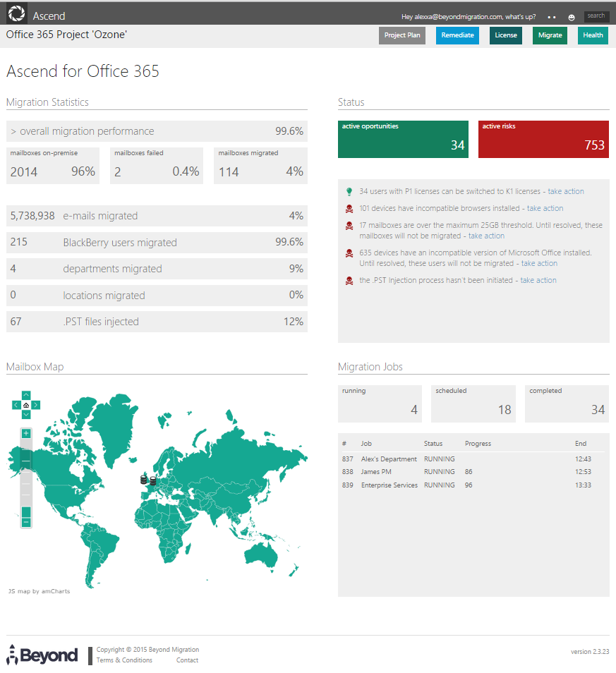Click the 'Office 365 Project Ozone' title
The width and height of the screenshot is (616, 673).
[x=66, y=35]
